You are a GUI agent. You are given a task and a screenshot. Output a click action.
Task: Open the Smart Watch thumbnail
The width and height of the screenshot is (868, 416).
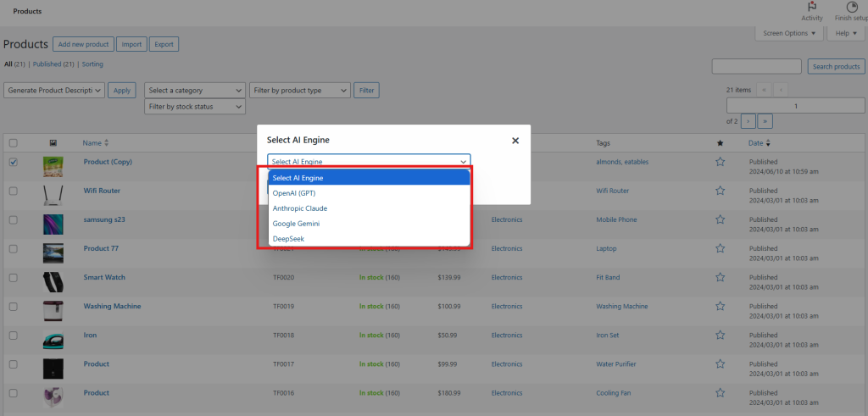(53, 281)
